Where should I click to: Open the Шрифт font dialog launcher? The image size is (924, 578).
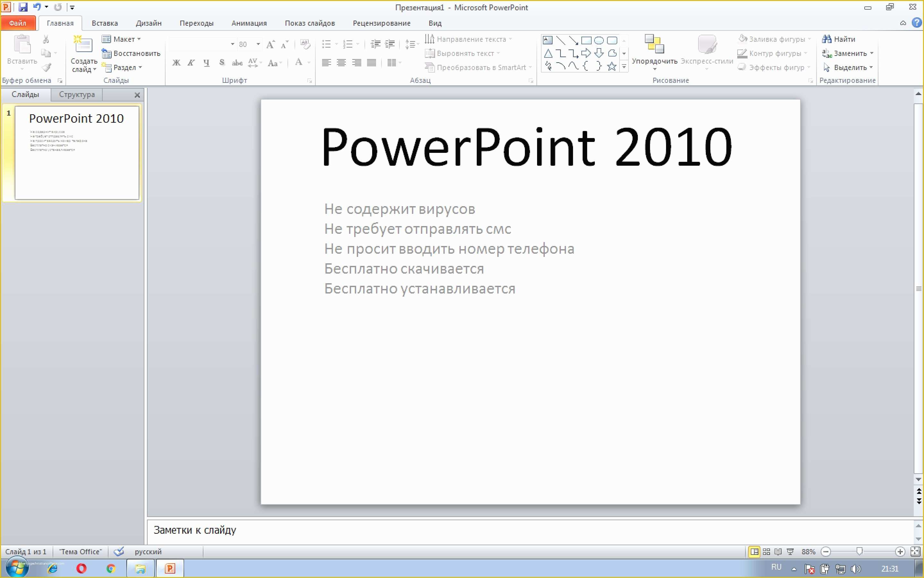[x=309, y=81]
